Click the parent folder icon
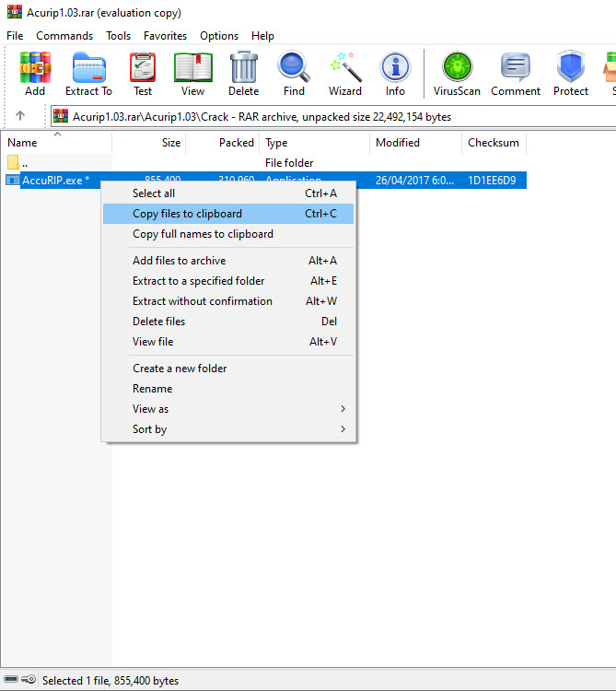Image resolution: width=616 pixels, height=691 pixels. 13,162
